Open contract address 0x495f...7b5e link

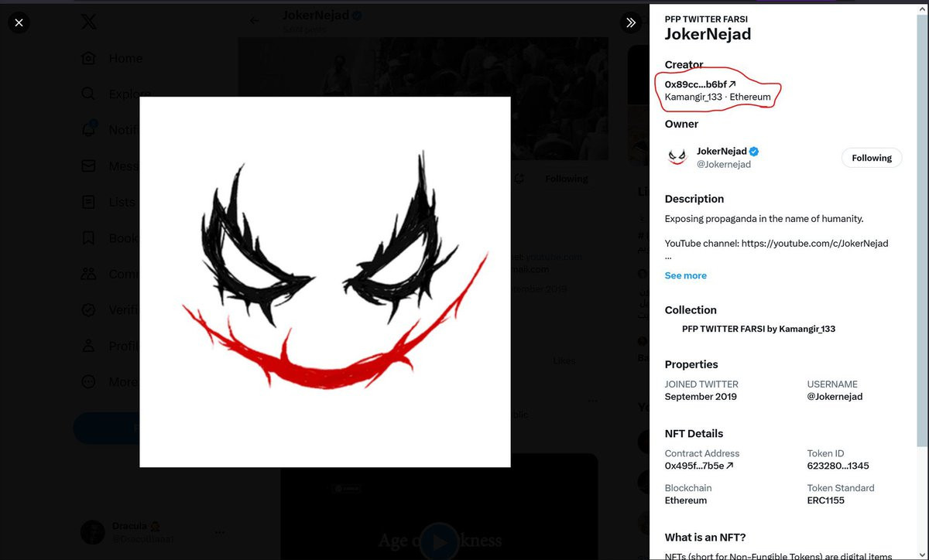[698, 466]
